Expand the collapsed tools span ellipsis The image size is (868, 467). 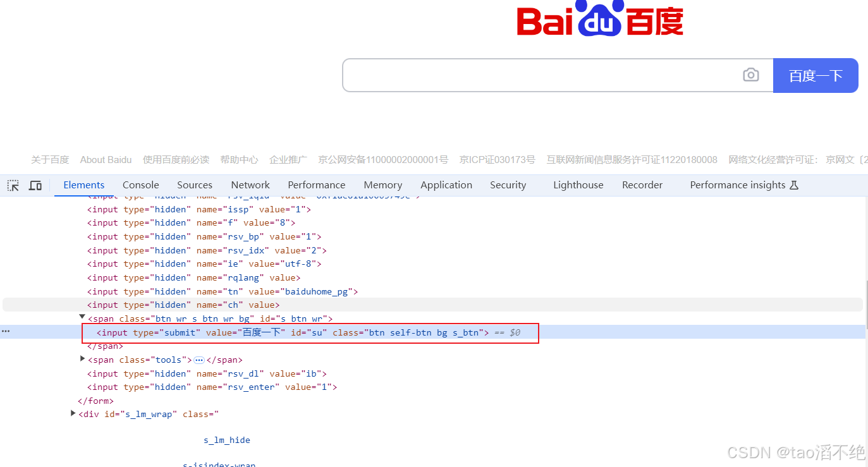pos(199,360)
